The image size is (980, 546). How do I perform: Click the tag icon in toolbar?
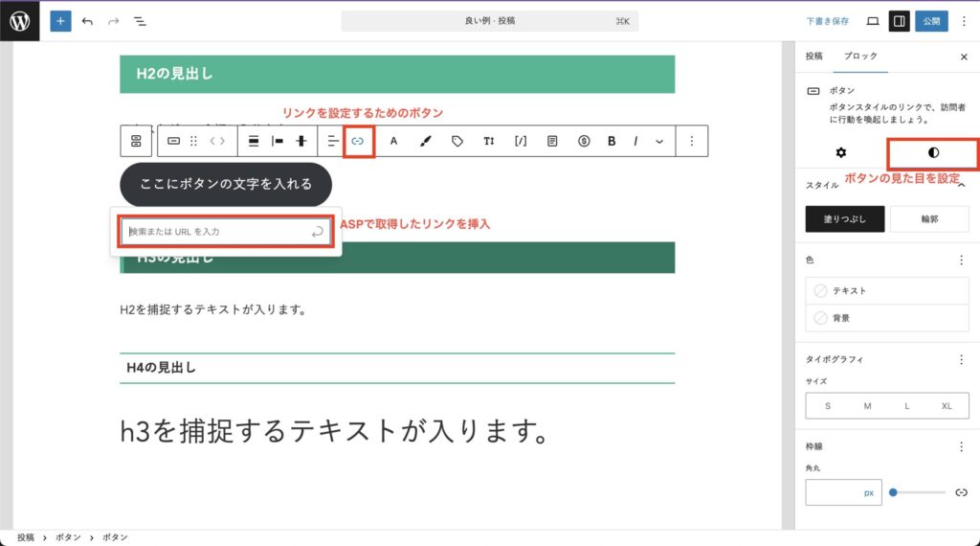[x=457, y=142]
